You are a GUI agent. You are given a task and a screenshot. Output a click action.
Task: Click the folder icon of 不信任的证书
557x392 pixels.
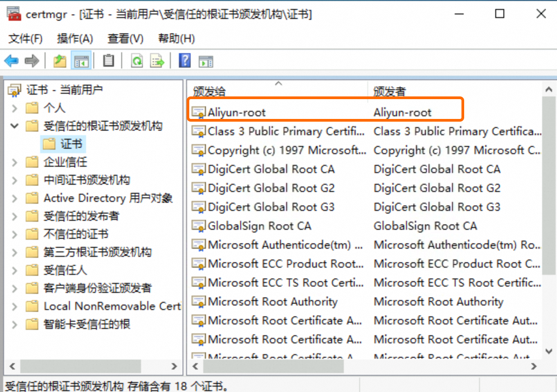(x=32, y=234)
